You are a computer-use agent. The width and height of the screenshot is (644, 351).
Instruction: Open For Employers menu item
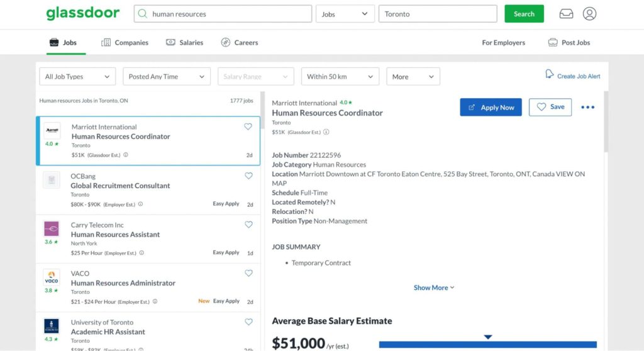(504, 42)
